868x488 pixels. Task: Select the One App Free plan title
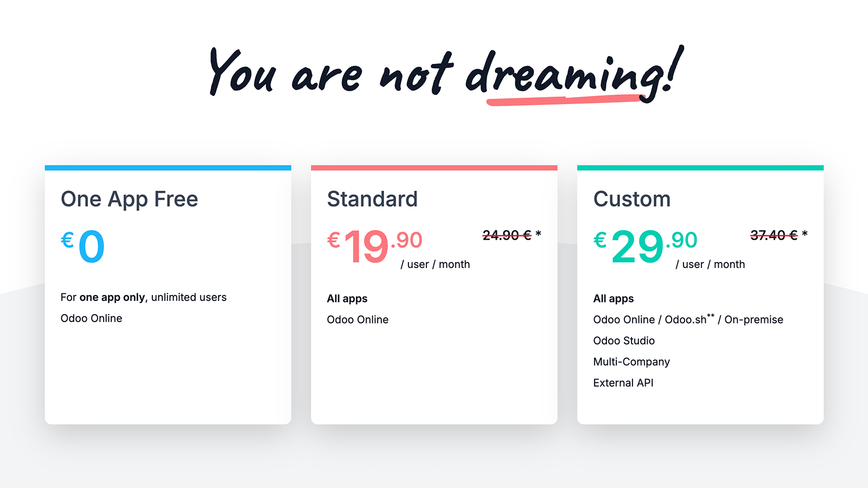pos(129,199)
